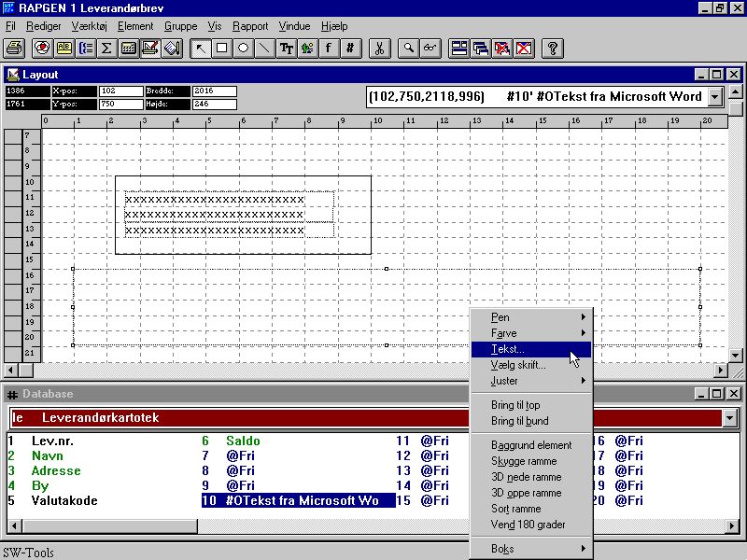Select the arrow pointer tool
Viewport: 747px width, 560px height.
click(x=200, y=48)
